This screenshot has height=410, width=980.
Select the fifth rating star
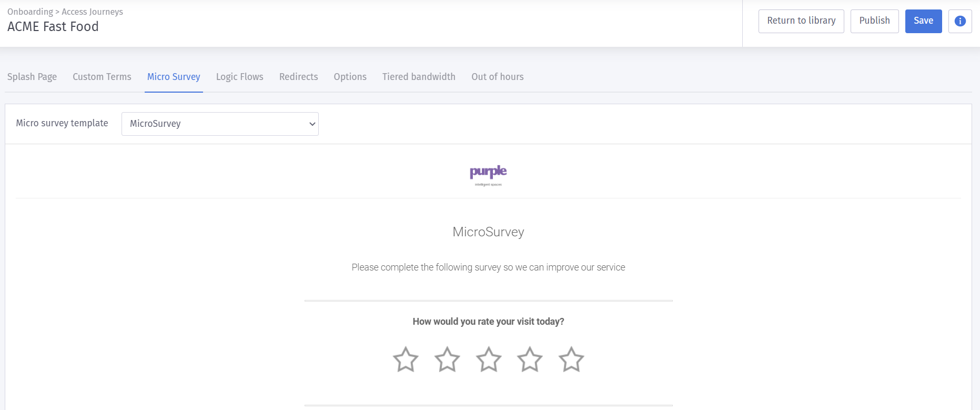571,359
